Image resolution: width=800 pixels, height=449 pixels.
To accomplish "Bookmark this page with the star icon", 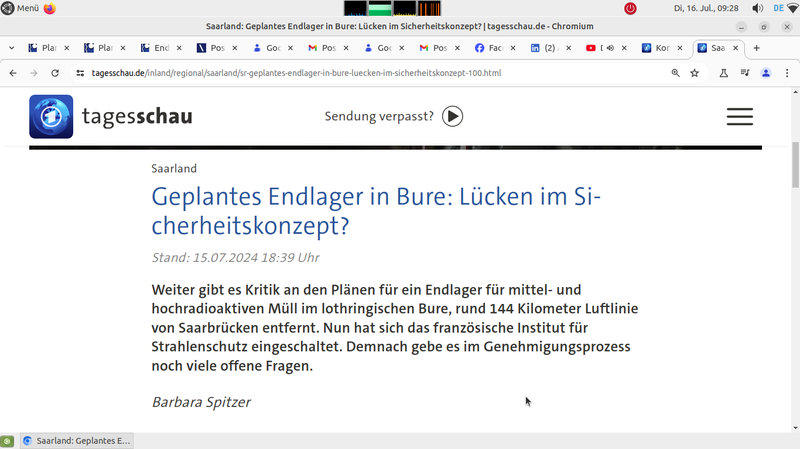I will coord(694,73).
